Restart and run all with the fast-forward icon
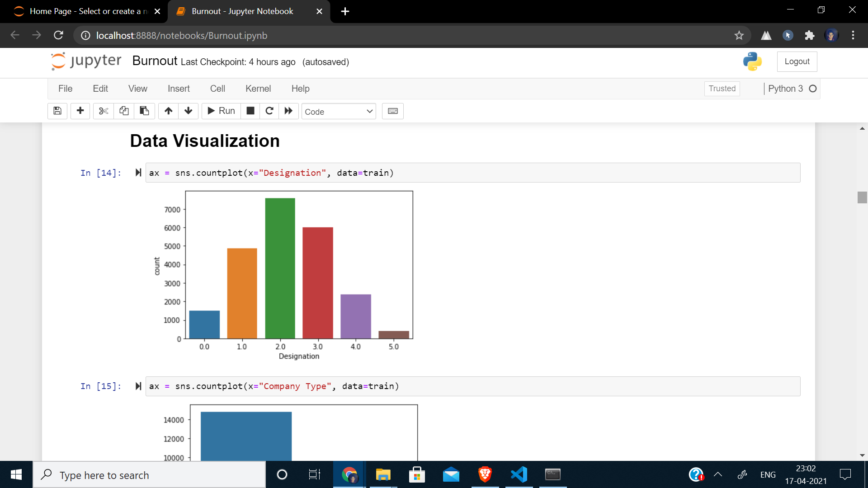 [288, 111]
